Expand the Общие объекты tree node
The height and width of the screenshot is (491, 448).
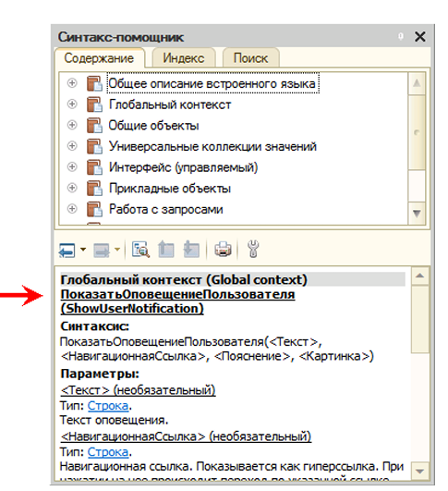pyautogui.click(x=72, y=125)
